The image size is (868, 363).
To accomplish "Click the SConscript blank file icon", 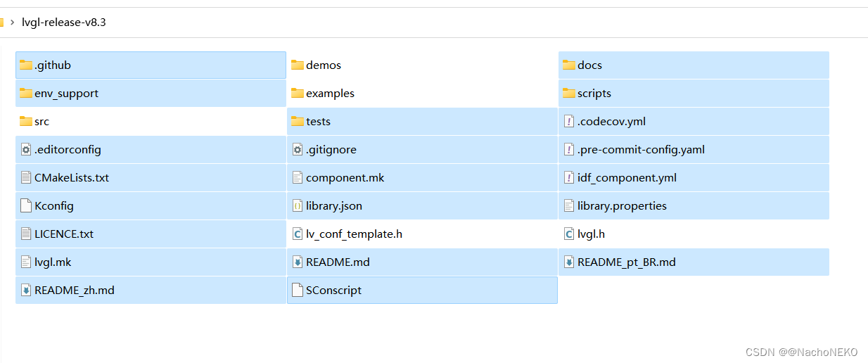I will [298, 290].
